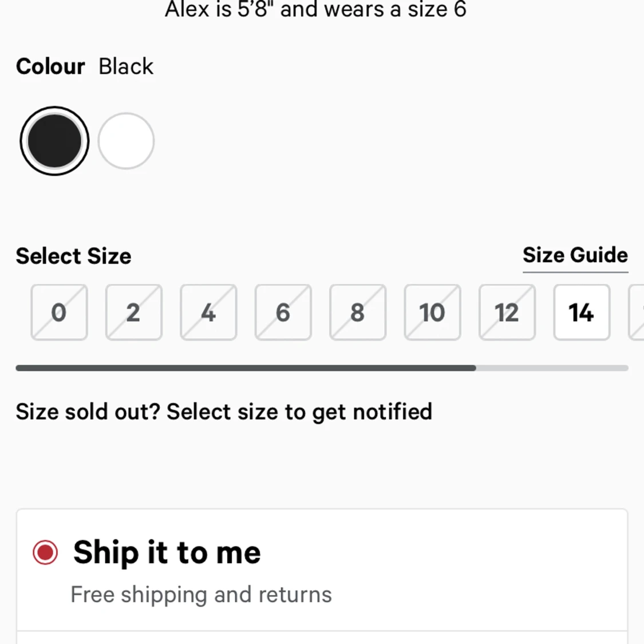This screenshot has height=644, width=644.
Task: Select the black colour swatch
Action: pyautogui.click(x=54, y=141)
